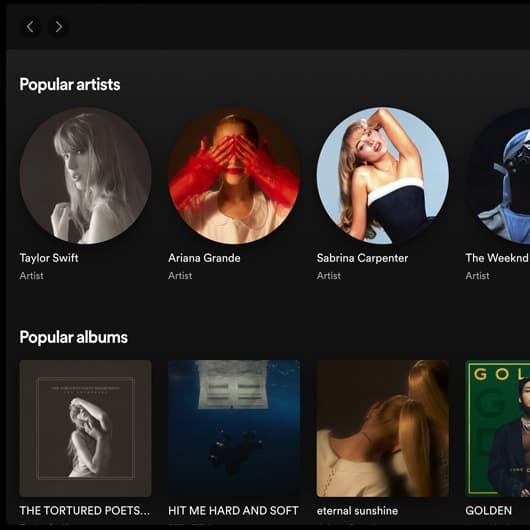Open The Weeknd's artist picture
Screen dimensions: 530x530
498,175
